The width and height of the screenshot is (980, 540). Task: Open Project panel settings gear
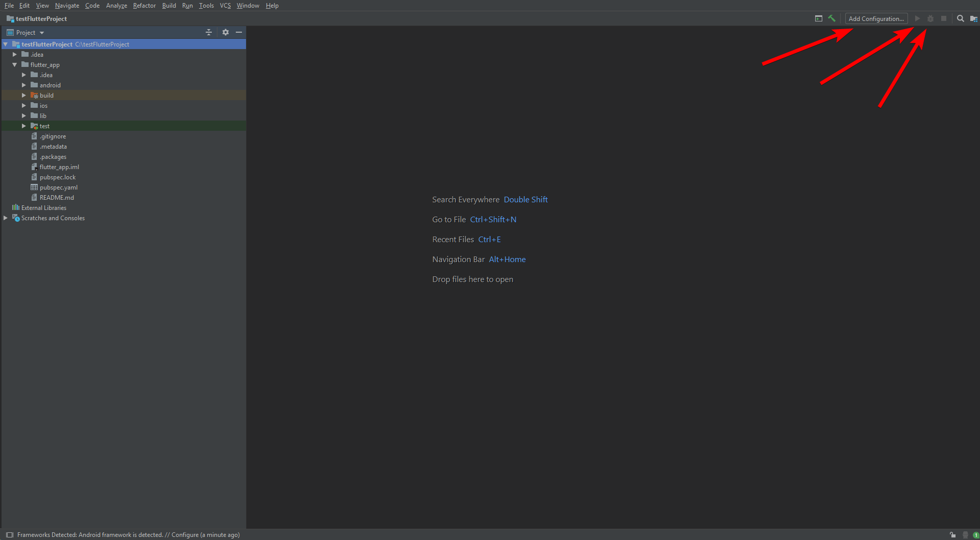(x=226, y=32)
